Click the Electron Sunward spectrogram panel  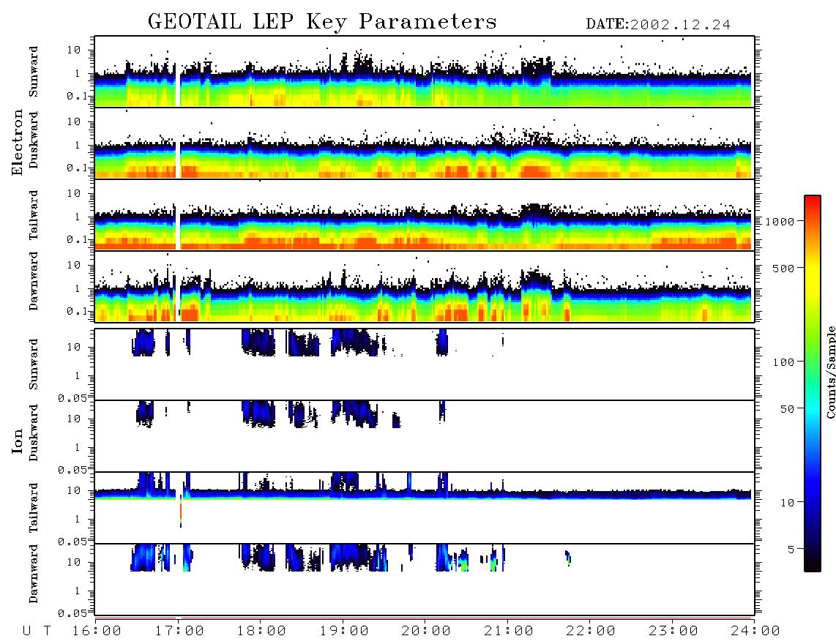click(425, 72)
